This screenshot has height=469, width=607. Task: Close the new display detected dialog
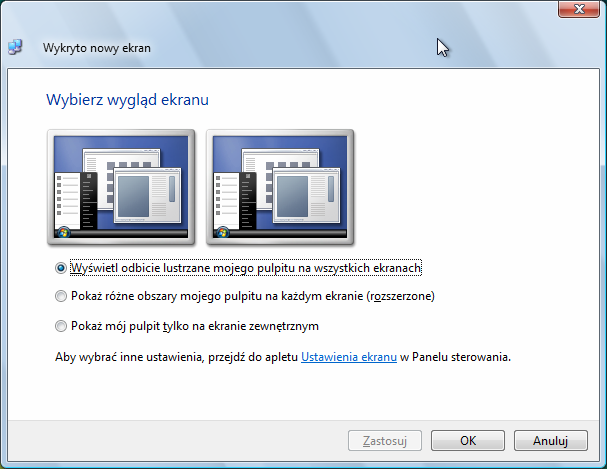pyautogui.click(x=579, y=9)
